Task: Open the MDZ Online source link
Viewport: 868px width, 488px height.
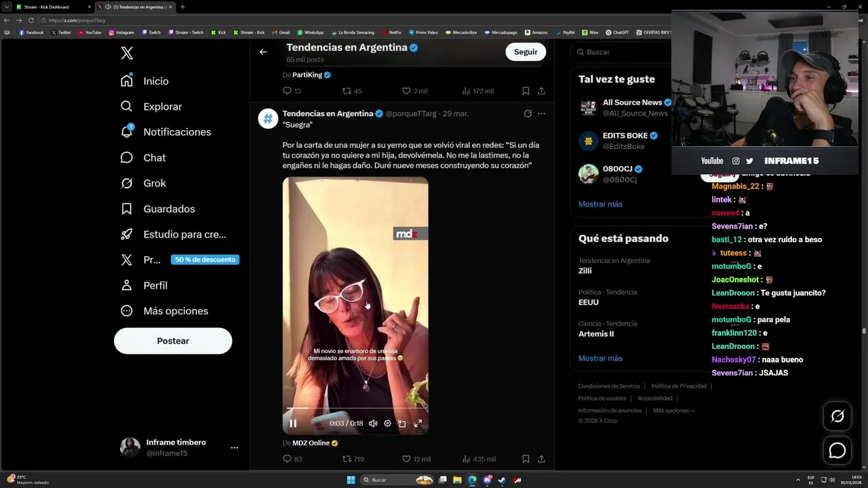Action: 311,443
